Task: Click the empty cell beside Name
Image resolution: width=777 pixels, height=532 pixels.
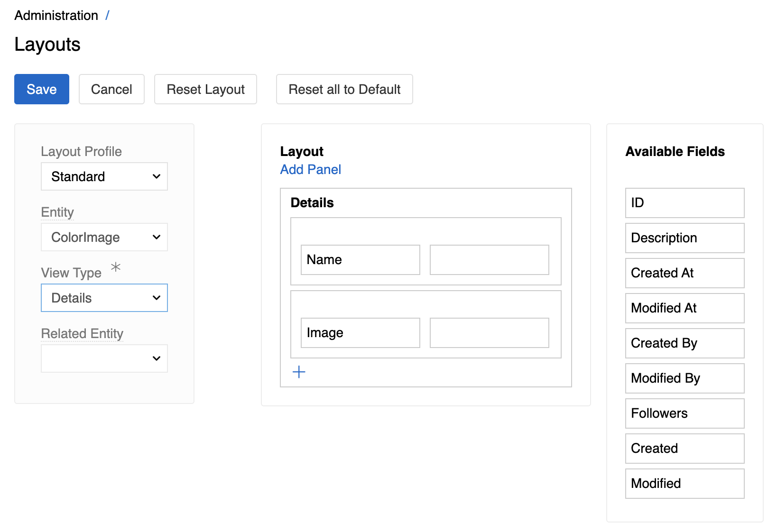Action: (490, 260)
